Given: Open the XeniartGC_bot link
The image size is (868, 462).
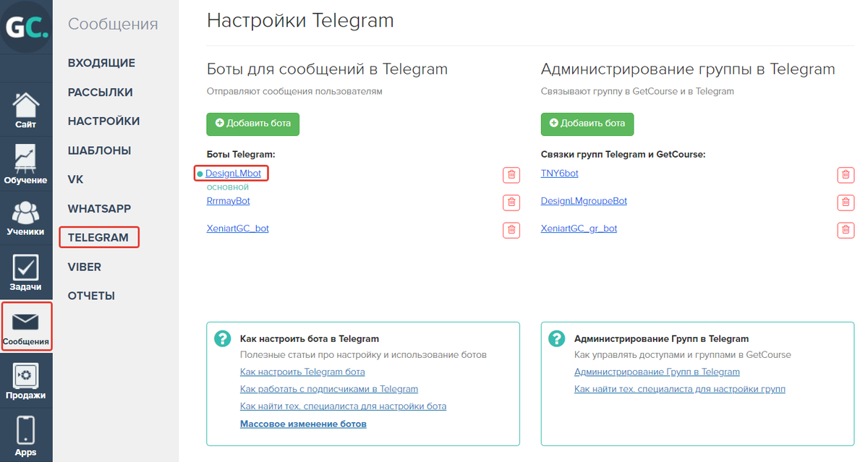Looking at the screenshot, I should [x=238, y=228].
